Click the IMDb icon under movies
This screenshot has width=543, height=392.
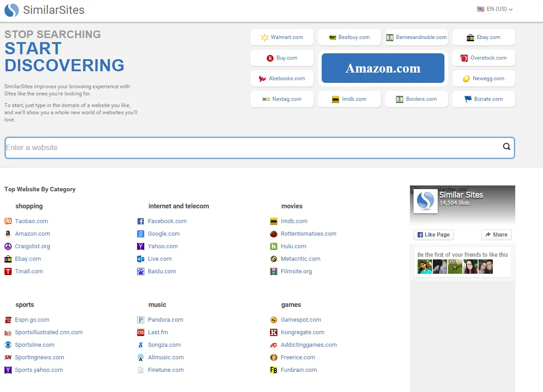(274, 221)
